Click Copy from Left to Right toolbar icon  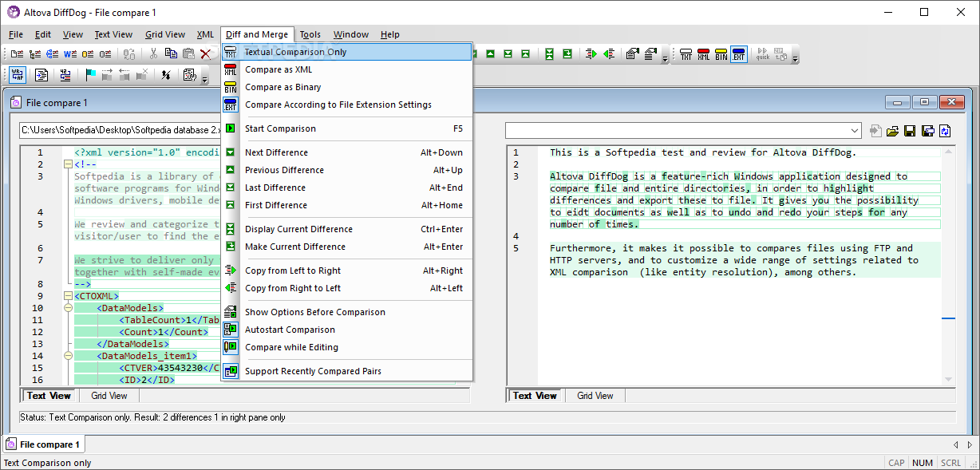(x=591, y=54)
